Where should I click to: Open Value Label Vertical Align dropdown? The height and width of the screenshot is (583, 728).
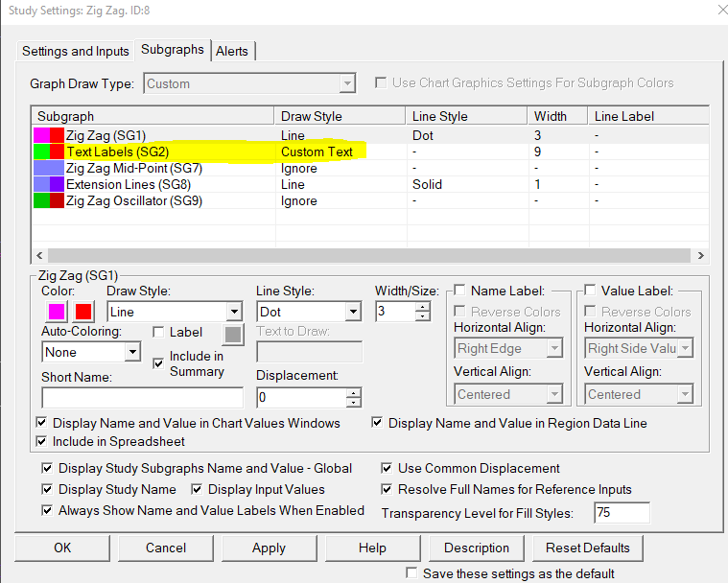[x=639, y=394]
